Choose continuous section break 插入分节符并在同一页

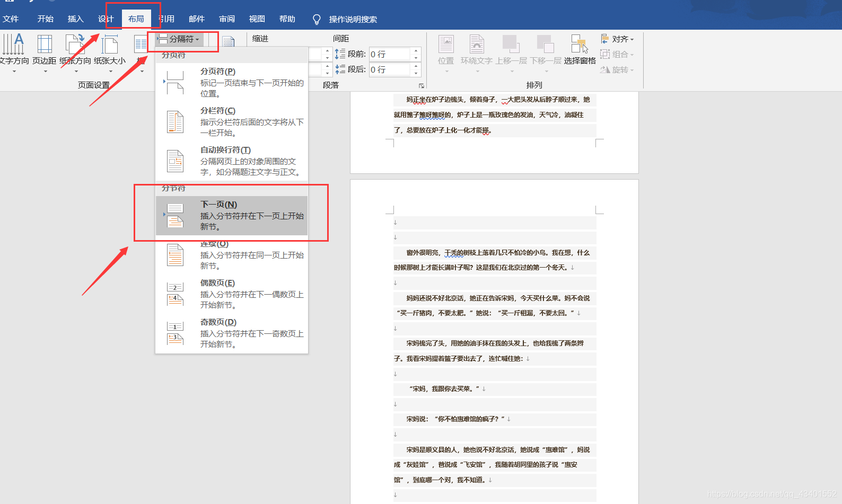[232, 255]
